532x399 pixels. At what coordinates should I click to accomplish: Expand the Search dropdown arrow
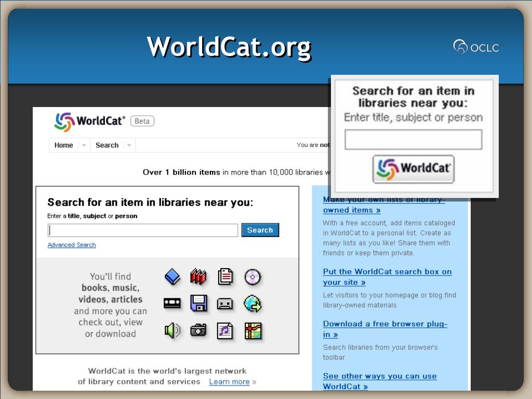click(x=129, y=145)
